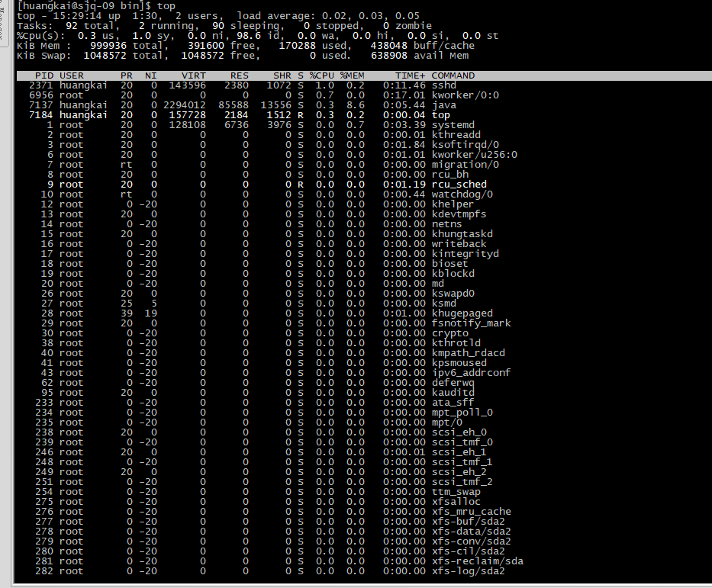Click the xfsalloc command entry
Viewport: 712px width, 588px height.
pos(456,503)
